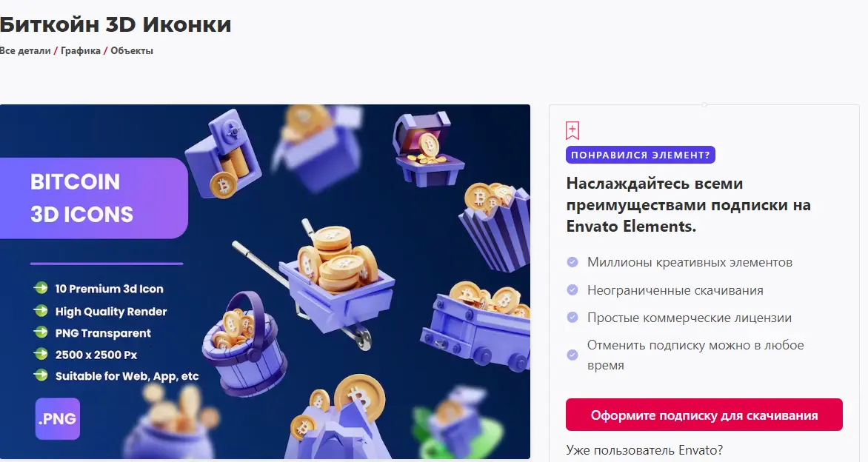Click the Понравился элемент? badge
Screen dimensions: 868x462
pyautogui.click(x=641, y=155)
